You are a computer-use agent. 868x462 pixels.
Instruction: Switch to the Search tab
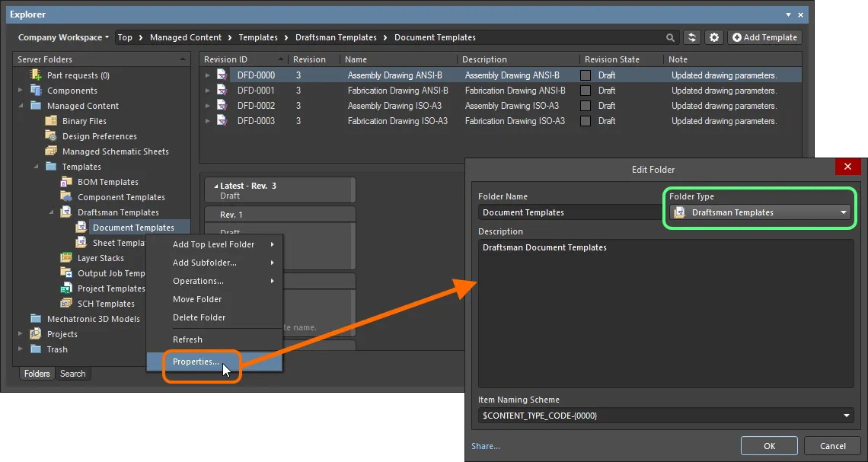click(73, 374)
